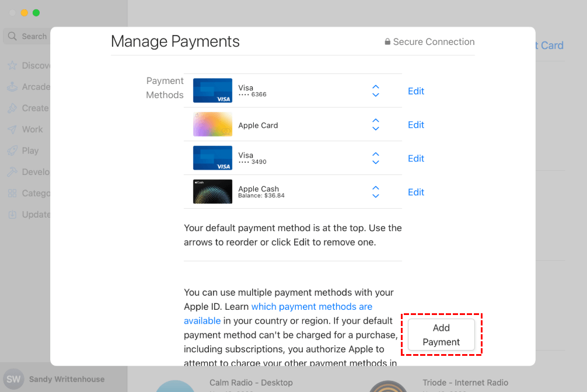Screen dimensions: 587x392
Task: Select the Work paper plane icon
Action: pos(12,129)
